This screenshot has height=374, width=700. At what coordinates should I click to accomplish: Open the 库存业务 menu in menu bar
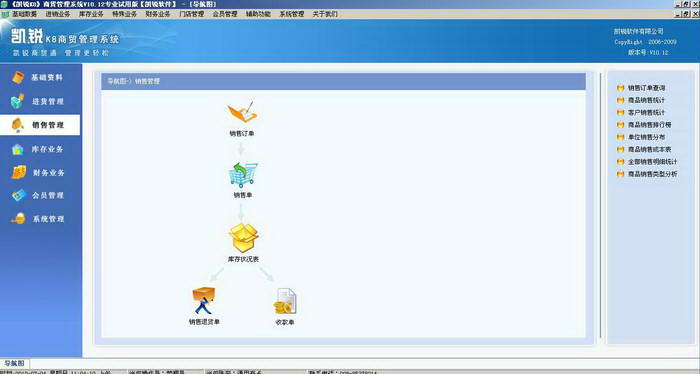(x=91, y=14)
